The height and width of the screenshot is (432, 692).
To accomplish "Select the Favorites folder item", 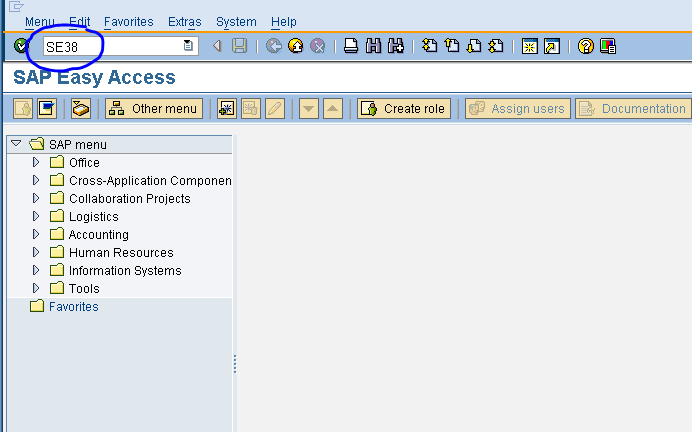I will 73,307.
